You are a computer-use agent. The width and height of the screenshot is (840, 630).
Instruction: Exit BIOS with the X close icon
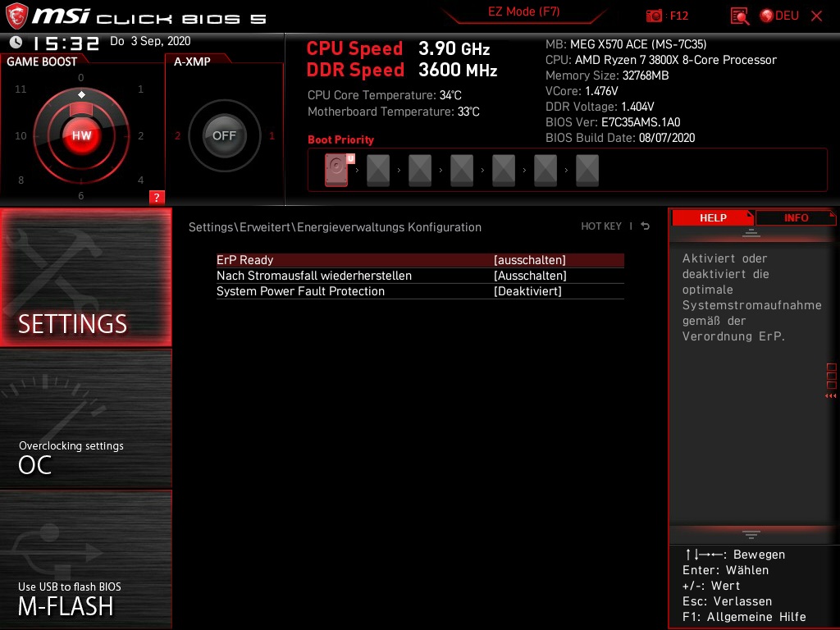816,16
